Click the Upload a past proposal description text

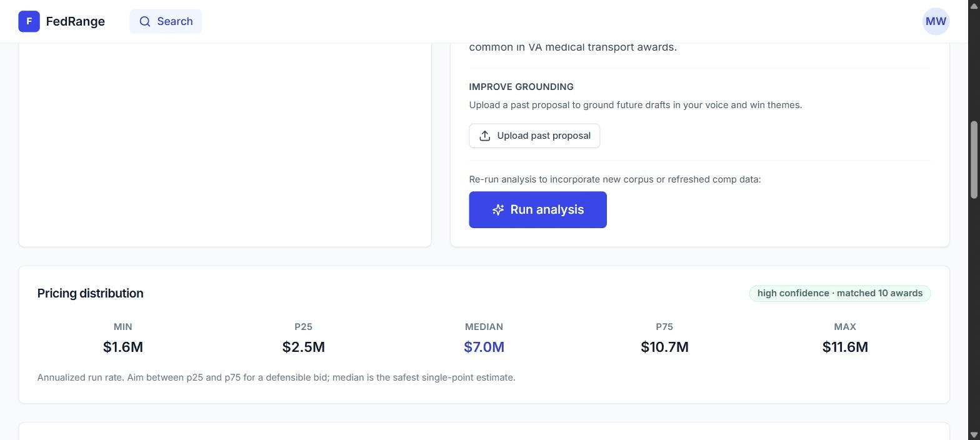tap(636, 105)
